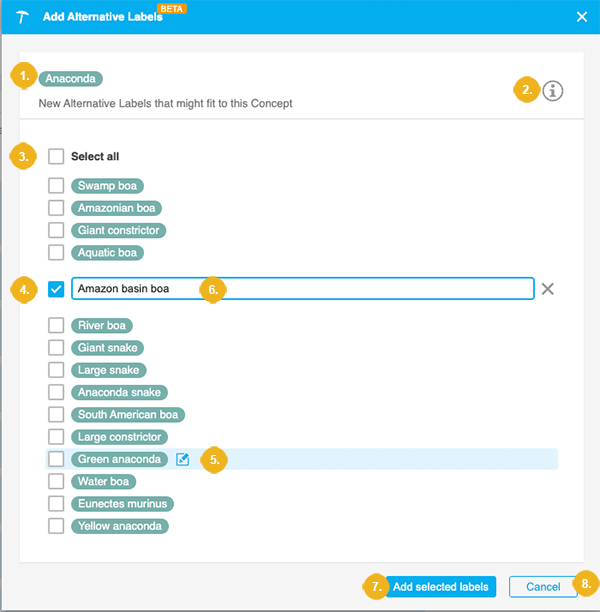
Task: Click the Anaconda concept label tag
Action: pos(70,78)
